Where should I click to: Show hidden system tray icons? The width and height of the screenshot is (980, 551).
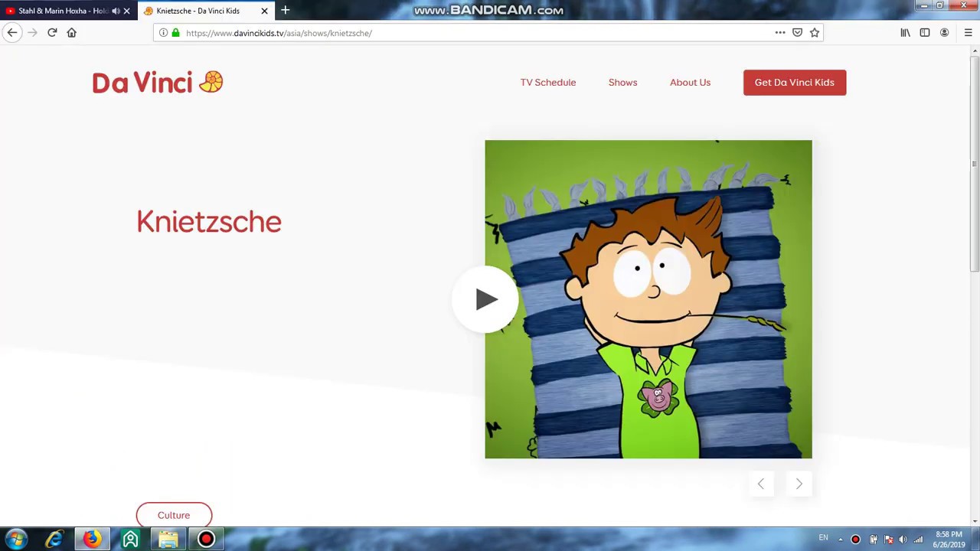tap(840, 540)
